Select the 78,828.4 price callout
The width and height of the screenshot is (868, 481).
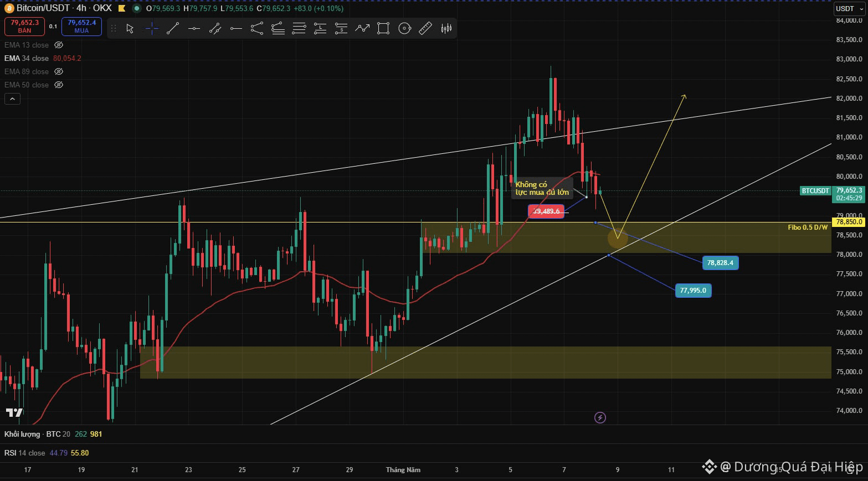[720, 262]
